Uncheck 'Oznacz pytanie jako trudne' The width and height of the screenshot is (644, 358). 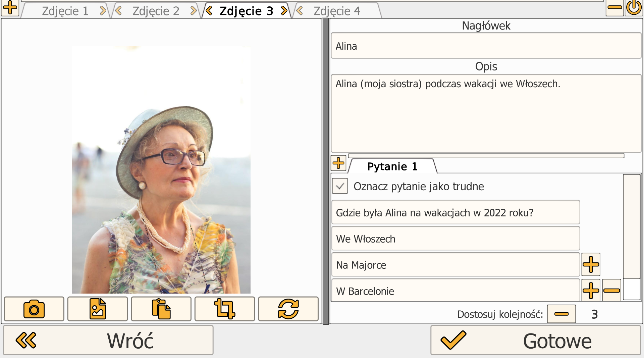(x=340, y=186)
